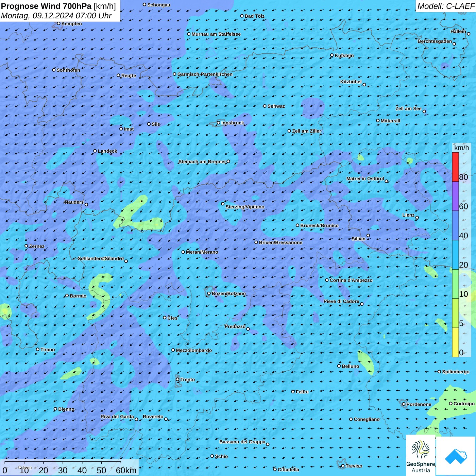Click the green 10 km/h legend color
The width and height of the screenshot is (476, 476).
[x=455, y=284]
